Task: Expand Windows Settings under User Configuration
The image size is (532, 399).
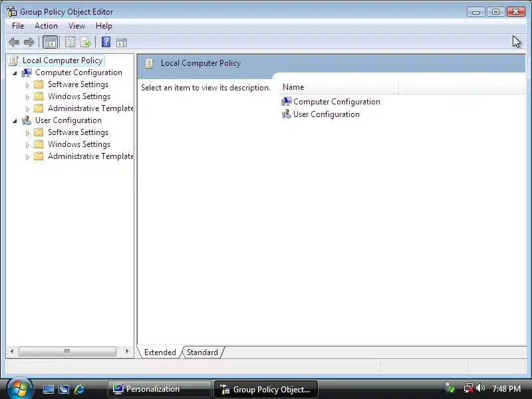Action: coord(27,145)
